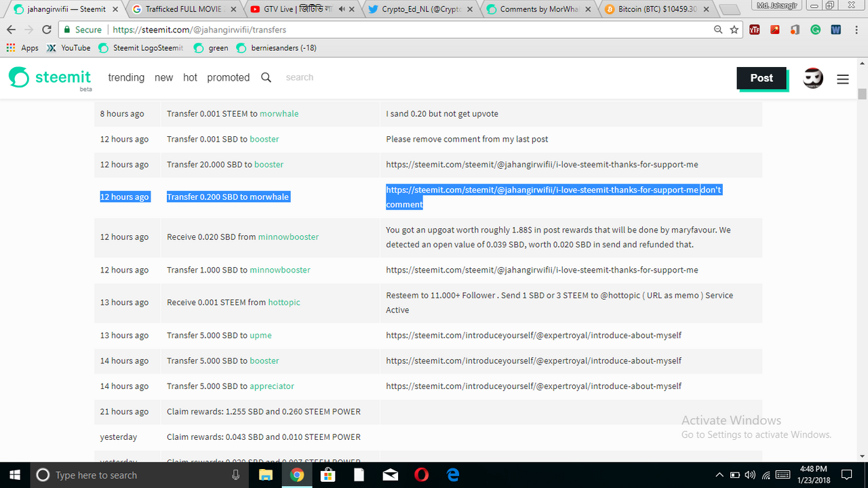Bookmark this page with the star icon
868x488 pixels.
(734, 30)
